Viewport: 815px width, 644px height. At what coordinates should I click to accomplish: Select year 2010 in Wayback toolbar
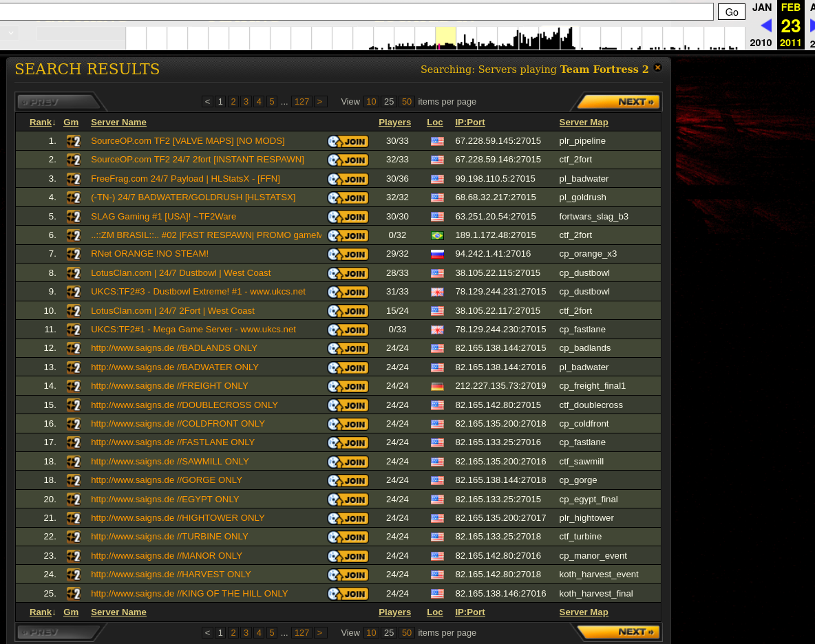coord(761,43)
